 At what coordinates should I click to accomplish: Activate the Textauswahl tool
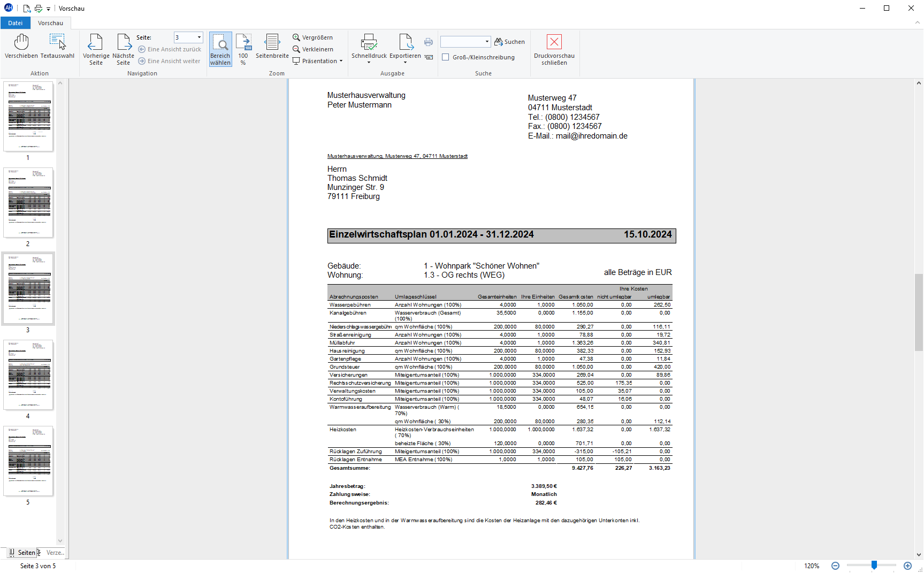[x=57, y=46]
